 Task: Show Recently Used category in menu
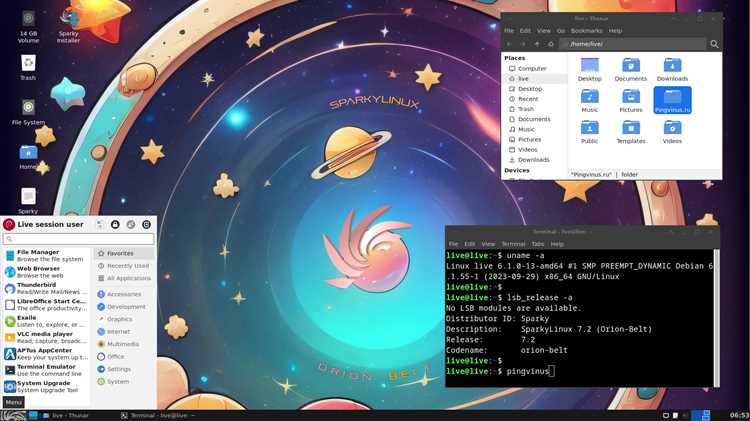click(x=124, y=266)
